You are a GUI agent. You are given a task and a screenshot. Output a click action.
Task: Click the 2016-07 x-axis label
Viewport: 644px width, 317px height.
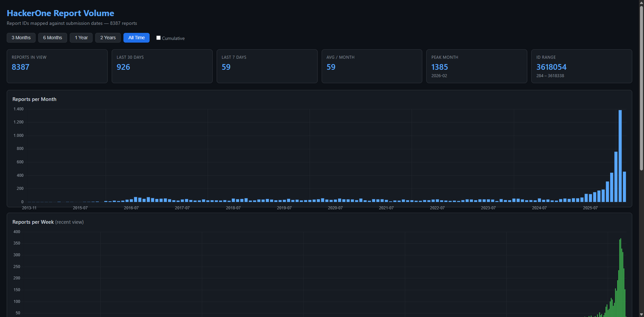(x=131, y=208)
